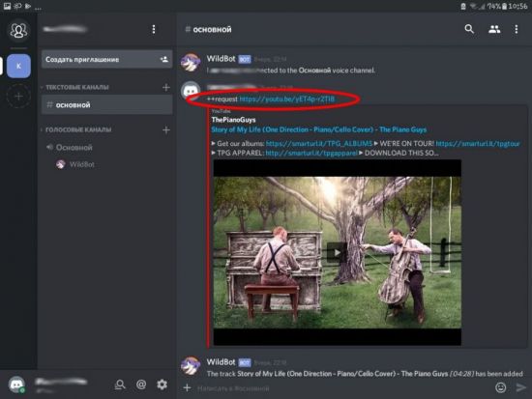Click the battery 74% indicator in the status bar

click(x=497, y=6)
